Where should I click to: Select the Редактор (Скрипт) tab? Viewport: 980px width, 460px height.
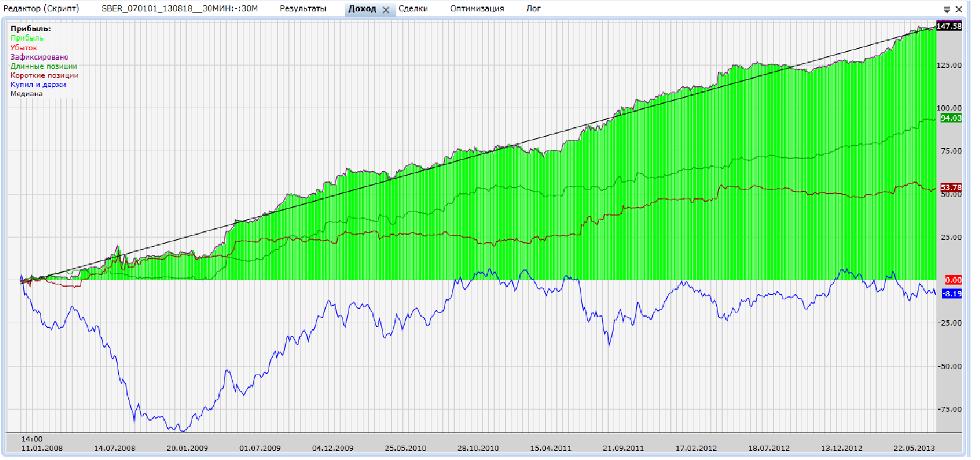pyautogui.click(x=41, y=8)
